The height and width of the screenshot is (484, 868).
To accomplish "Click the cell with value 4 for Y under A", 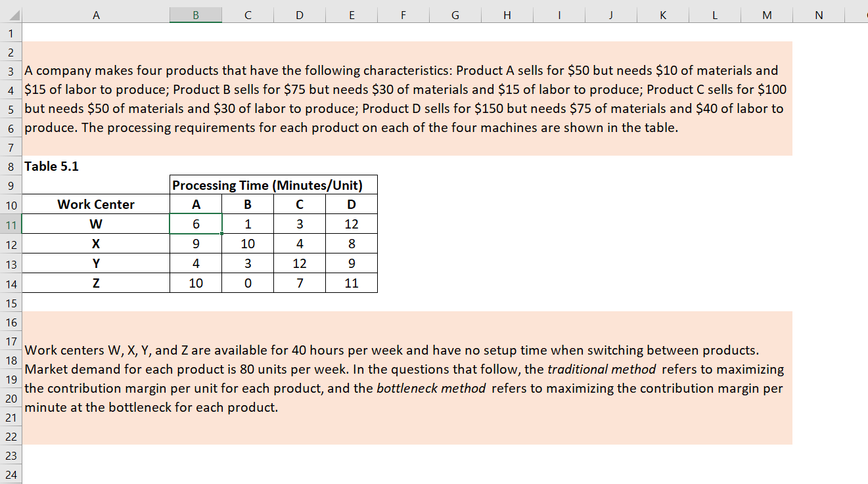I will pos(195,263).
